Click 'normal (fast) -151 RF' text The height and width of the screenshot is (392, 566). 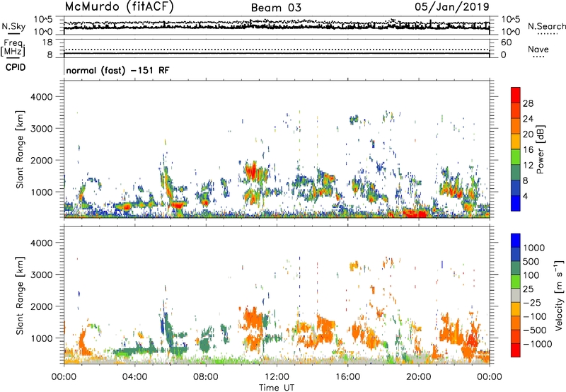[x=117, y=70]
